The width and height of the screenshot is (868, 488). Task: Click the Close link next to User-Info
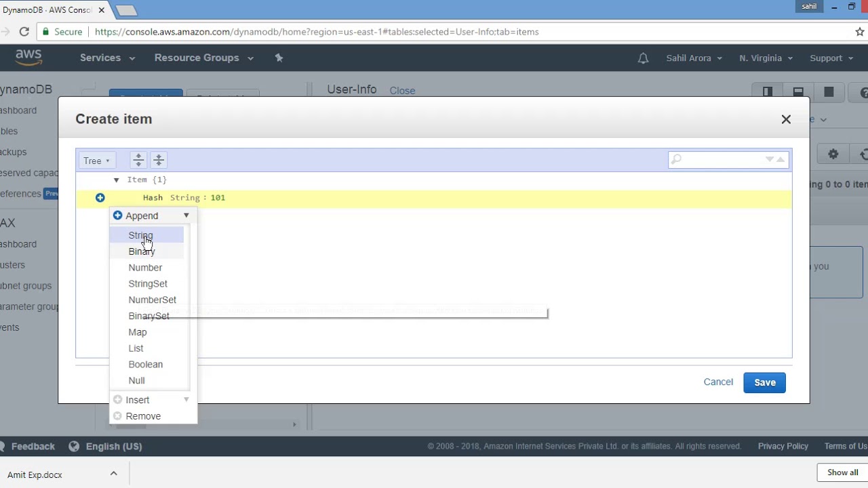tap(402, 91)
